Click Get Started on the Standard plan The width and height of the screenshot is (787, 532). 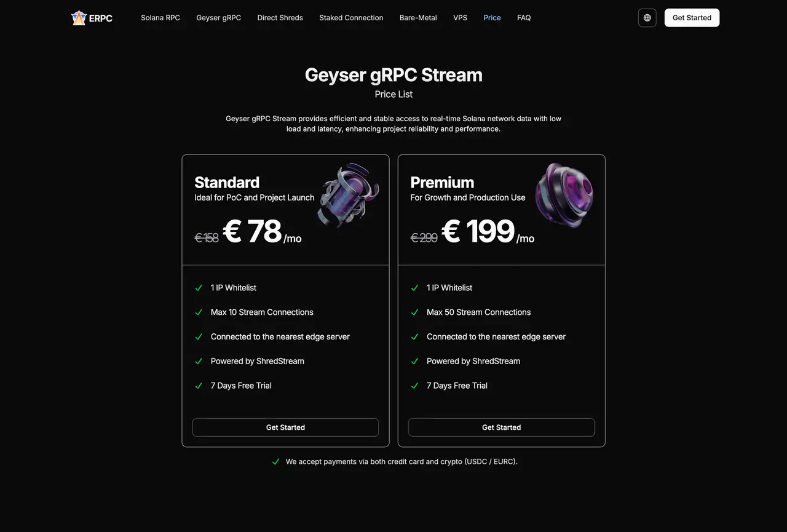[285, 427]
